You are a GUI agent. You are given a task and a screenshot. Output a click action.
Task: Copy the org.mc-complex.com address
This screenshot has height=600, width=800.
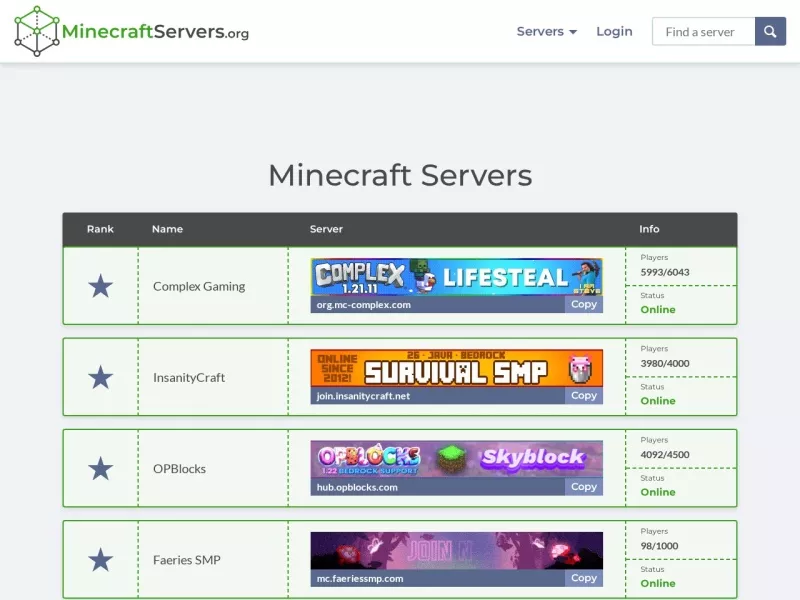pos(584,304)
